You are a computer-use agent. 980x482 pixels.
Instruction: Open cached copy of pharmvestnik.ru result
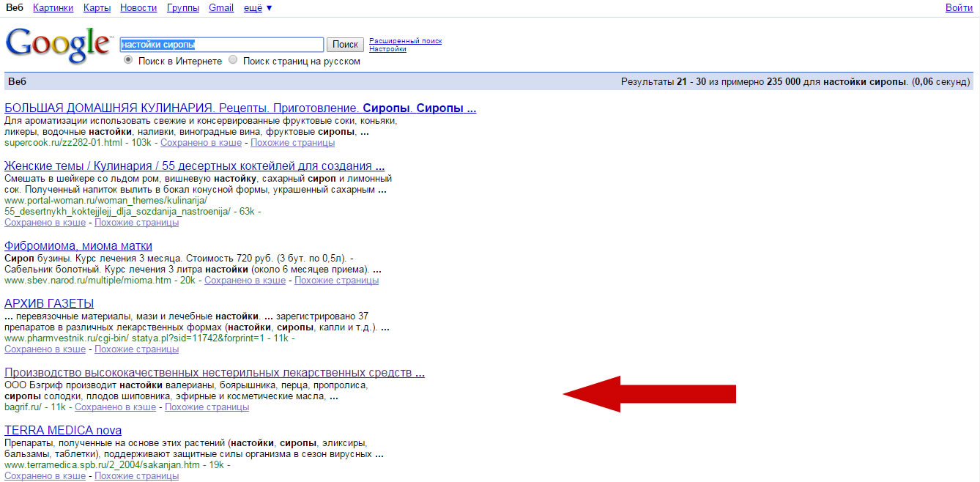(45, 349)
